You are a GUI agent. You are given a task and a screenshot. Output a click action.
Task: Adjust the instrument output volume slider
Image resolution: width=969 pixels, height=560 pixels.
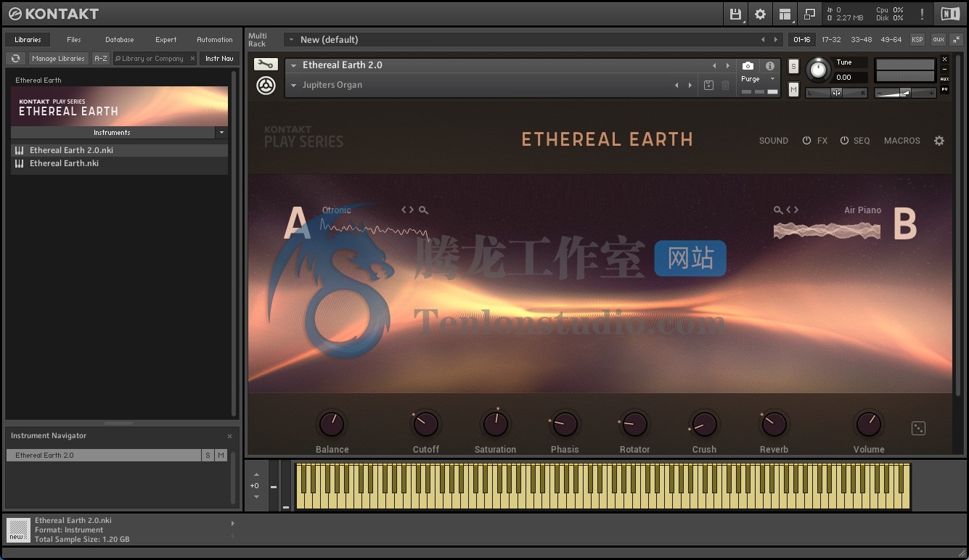(904, 93)
